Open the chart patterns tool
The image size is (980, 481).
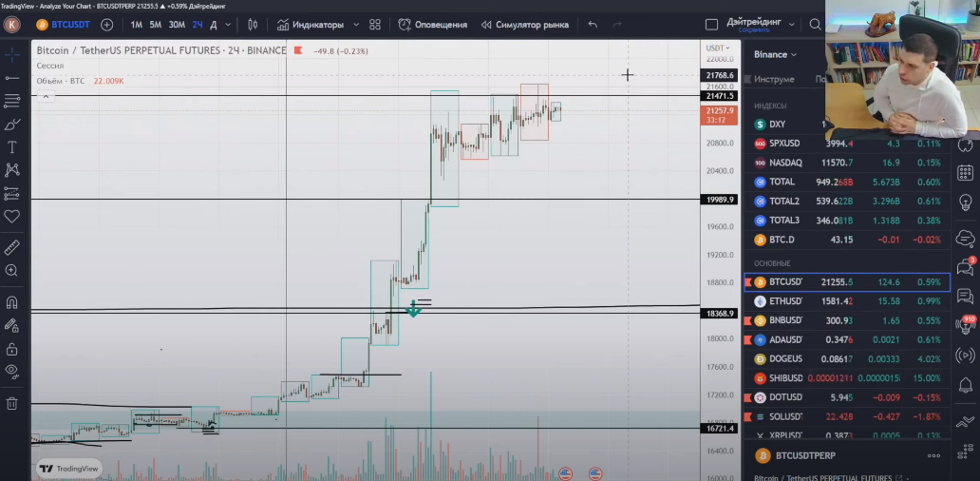click(x=12, y=170)
